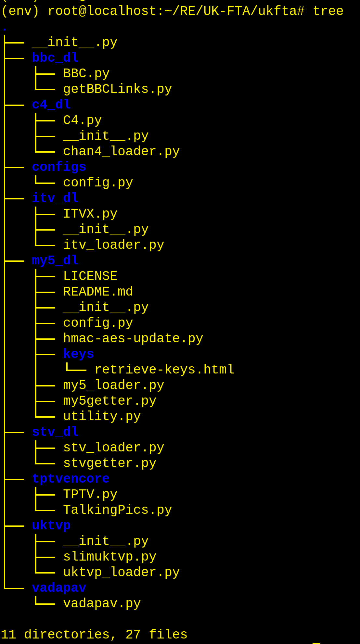
Task: Select the stv_loader.py file entry
Action: [113, 448]
